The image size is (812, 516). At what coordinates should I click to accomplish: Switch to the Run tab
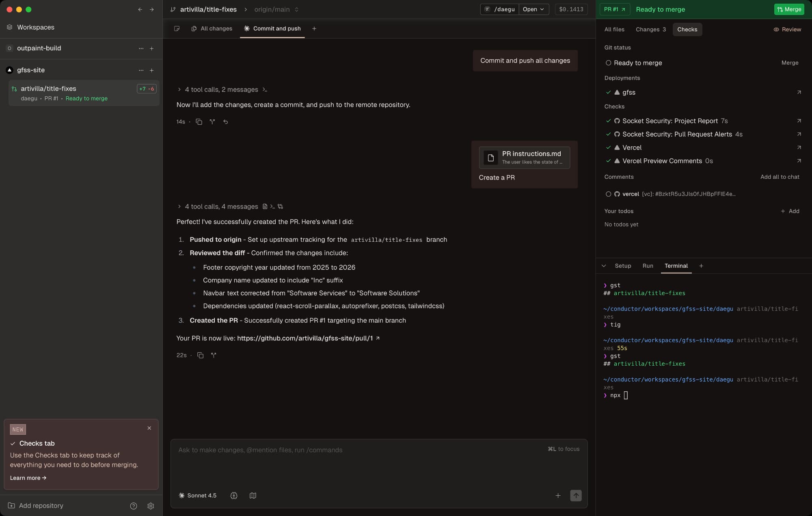click(648, 266)
